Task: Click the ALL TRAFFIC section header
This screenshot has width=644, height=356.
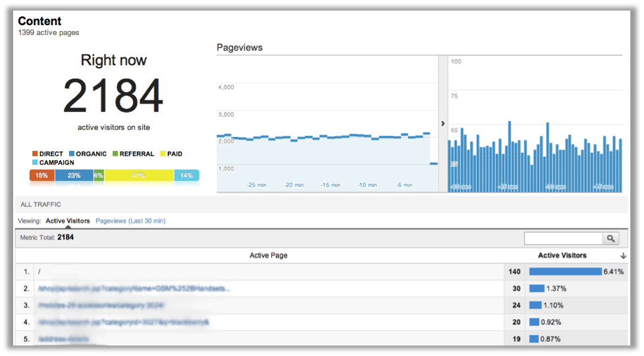Action: point(40,205)
